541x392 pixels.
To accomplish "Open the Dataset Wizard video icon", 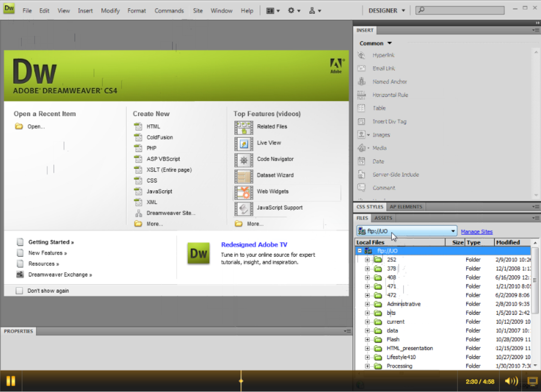I will click(x=244, y=177).
